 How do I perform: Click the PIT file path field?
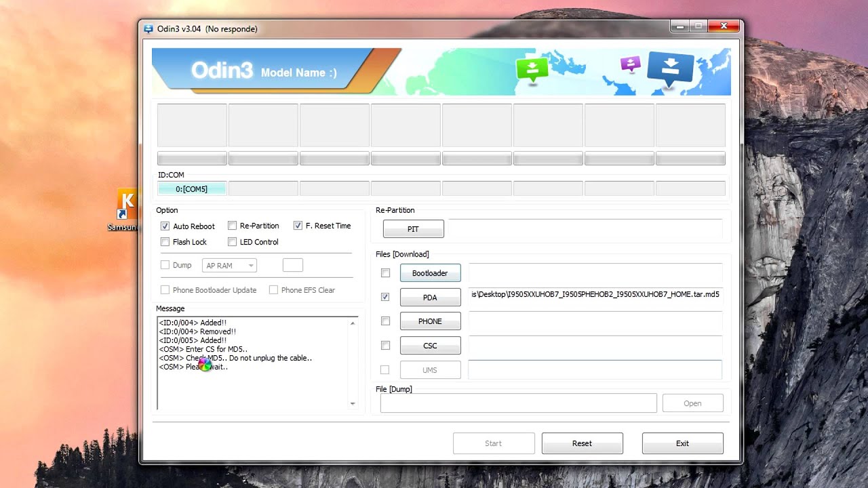[585, 229]
